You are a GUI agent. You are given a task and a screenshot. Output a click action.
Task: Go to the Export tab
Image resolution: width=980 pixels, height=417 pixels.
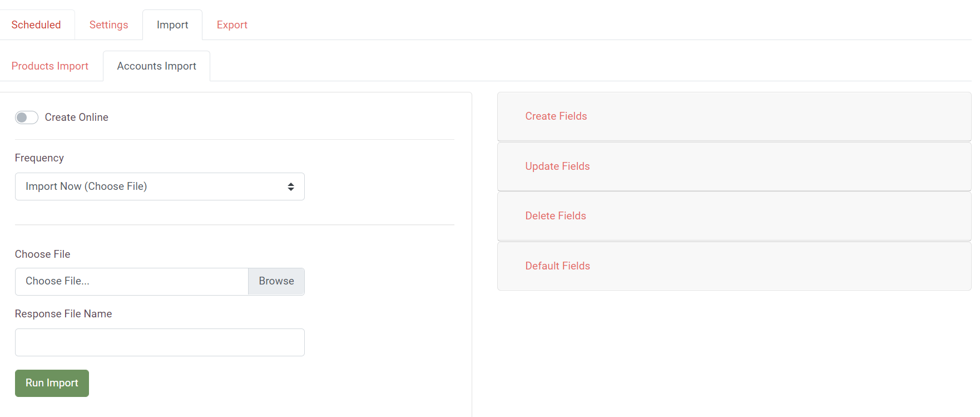coord(232,25)
